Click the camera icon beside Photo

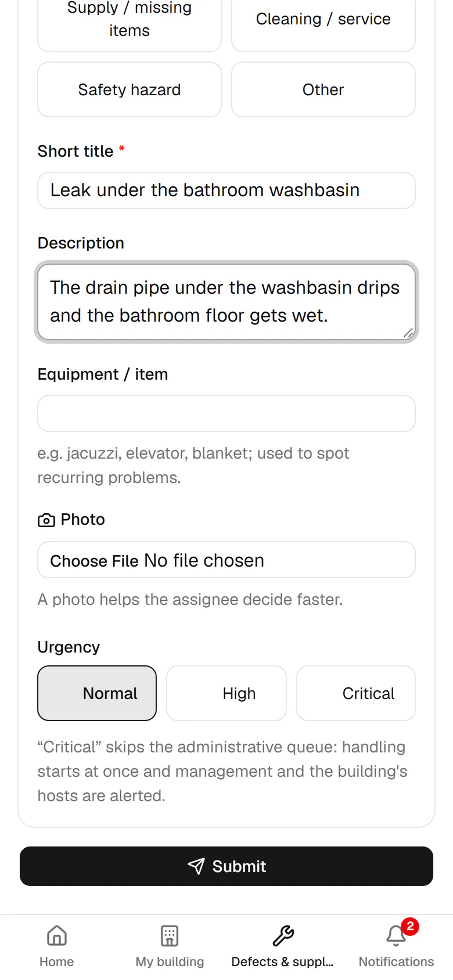[46, 520]
